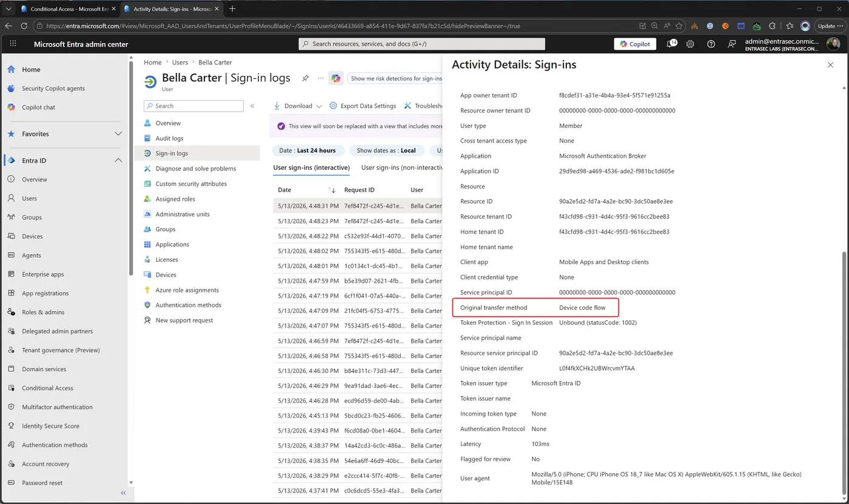Viewport: 849px width, 504px height.
Task: Open the feedback icon in the header
Action: pos(732,44)
